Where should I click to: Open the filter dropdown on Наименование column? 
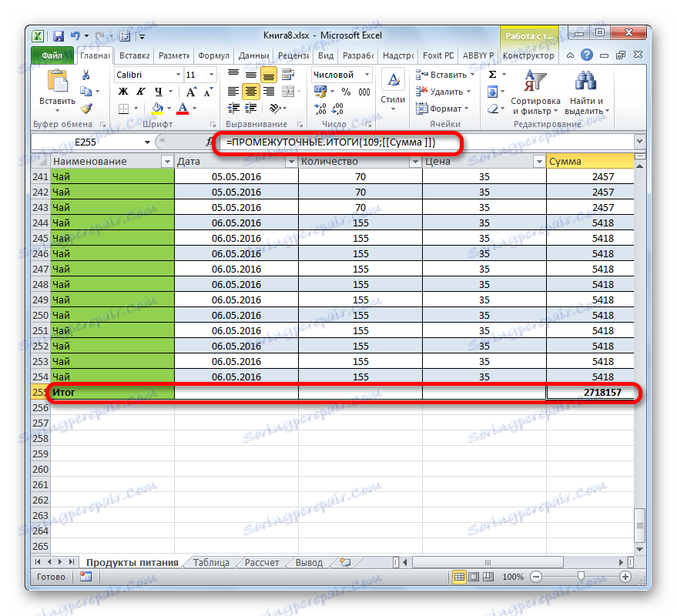point(167,161)
